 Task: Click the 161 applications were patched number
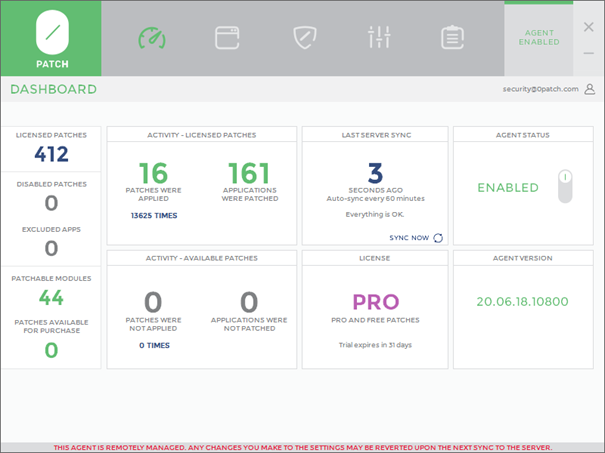click(x=249, y=173)
